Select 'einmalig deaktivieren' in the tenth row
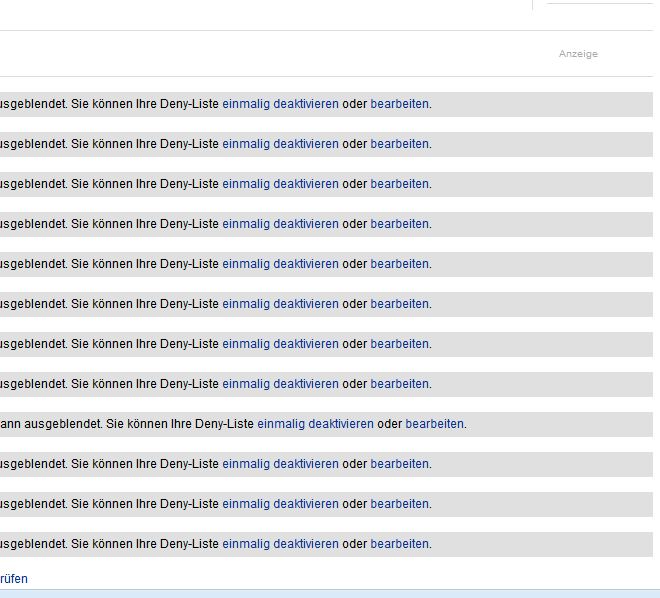660x598 pixels. click(280, 464)
